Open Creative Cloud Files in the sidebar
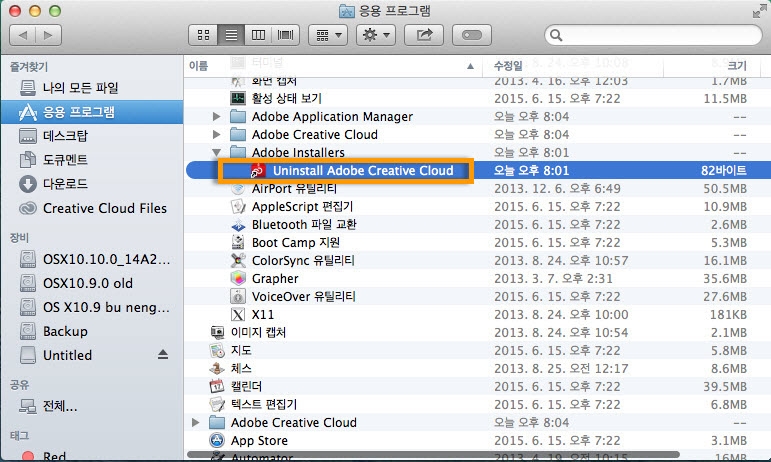 click(x=91, y=208)
